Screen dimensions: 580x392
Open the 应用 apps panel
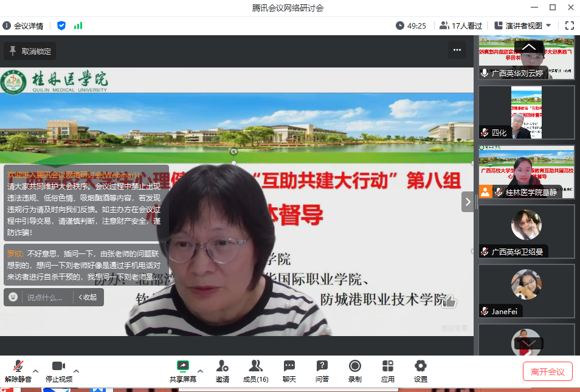(388, 371)
